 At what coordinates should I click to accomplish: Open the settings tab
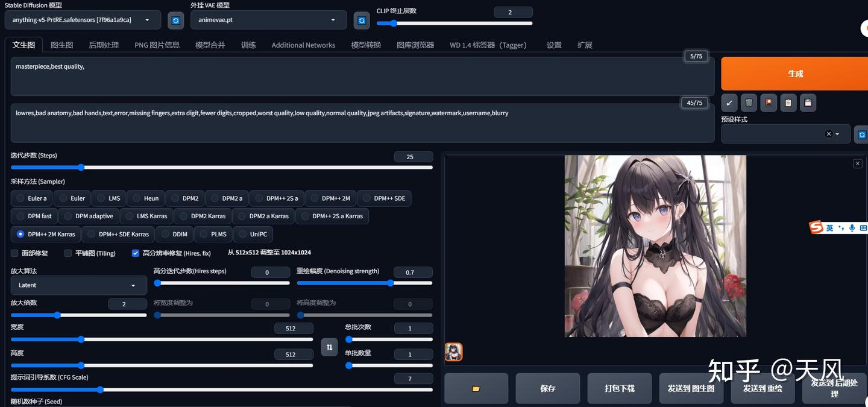554,45
